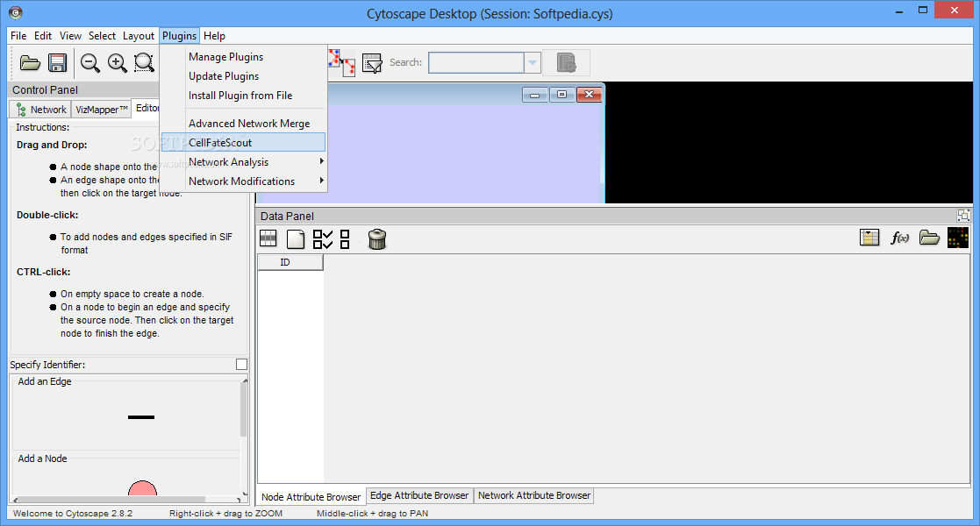Open the File menu
Image resolution: width=980 pixels, height=526 pixels.
point(18,36)
